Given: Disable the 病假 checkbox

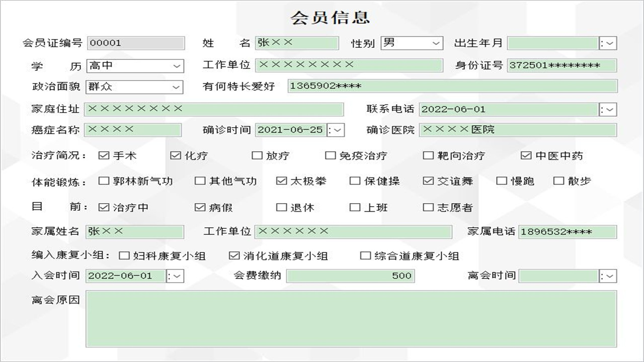Looking at the screenshot, I should point(200,207).
